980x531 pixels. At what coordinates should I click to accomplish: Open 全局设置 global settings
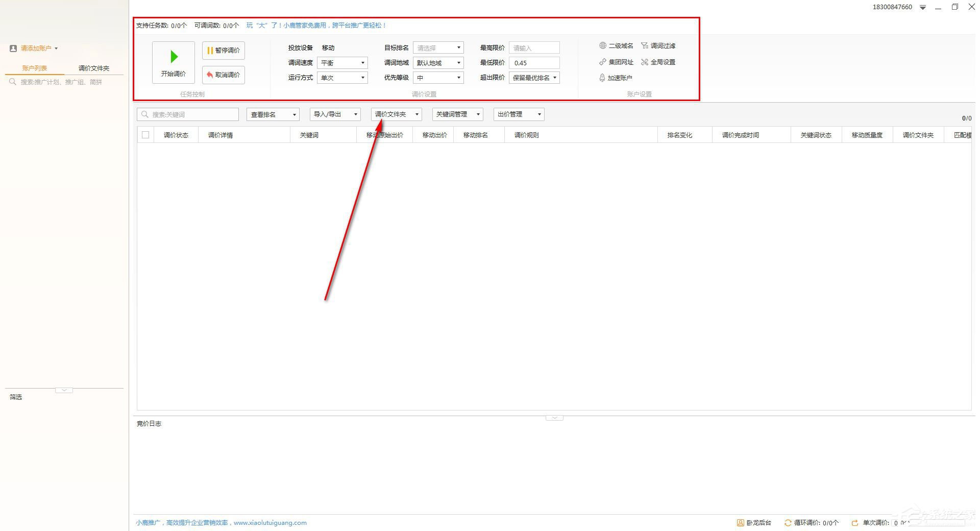(658, 62)
